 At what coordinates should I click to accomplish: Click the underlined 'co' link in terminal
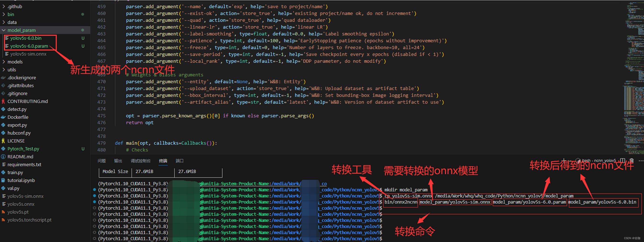click(x=324, y=184)
